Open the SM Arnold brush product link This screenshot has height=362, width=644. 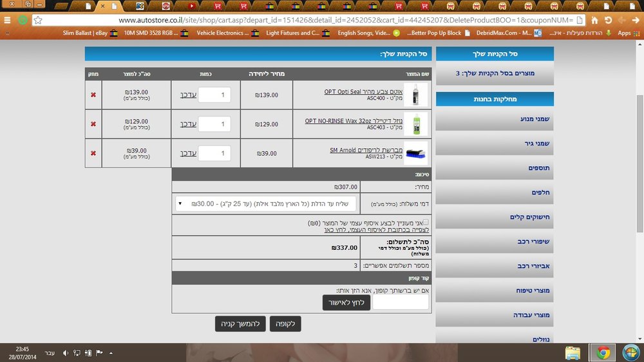point(366,150)
